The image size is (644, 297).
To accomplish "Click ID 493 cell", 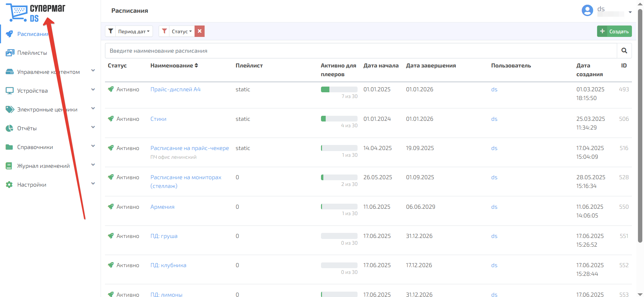I will click(624, 89).
